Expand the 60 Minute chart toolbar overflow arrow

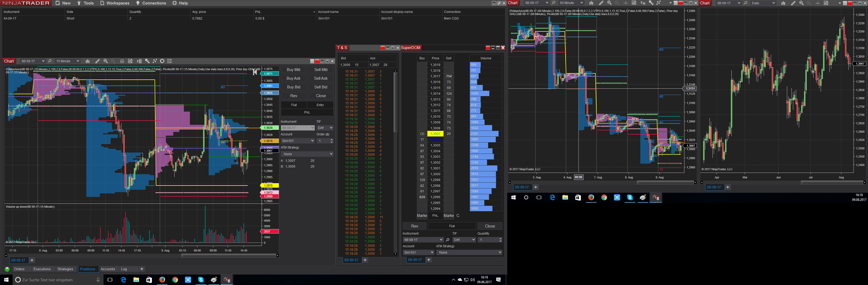(x=670, y=3)
